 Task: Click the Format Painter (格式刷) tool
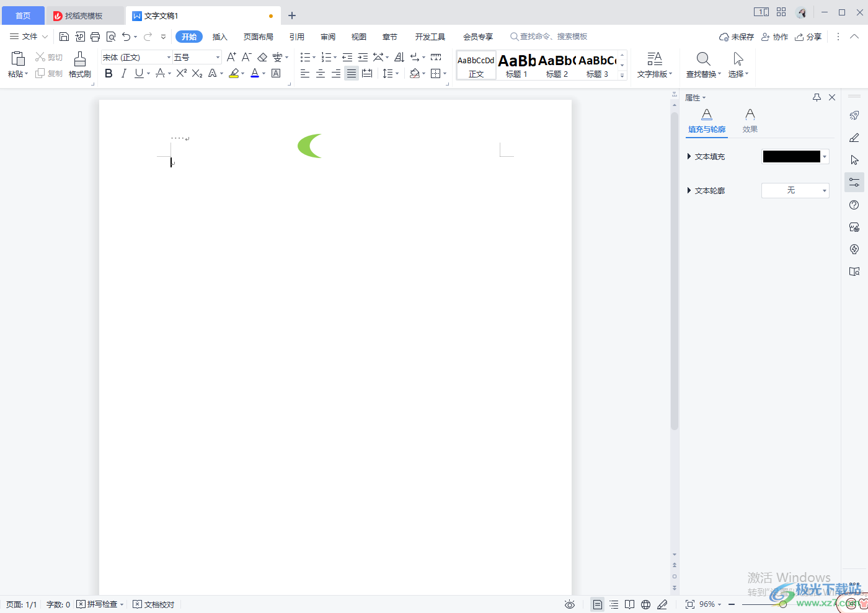tap(80, 64)
